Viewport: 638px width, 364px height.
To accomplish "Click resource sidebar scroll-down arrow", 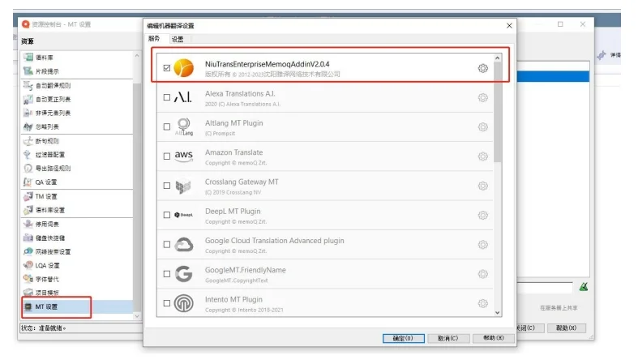I will 137,316.
